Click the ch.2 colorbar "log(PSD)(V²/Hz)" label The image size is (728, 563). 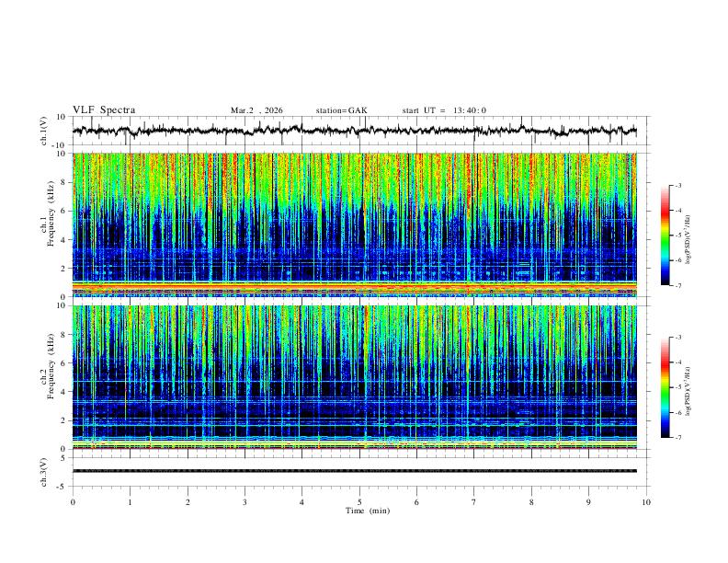[x=688, y=391]
